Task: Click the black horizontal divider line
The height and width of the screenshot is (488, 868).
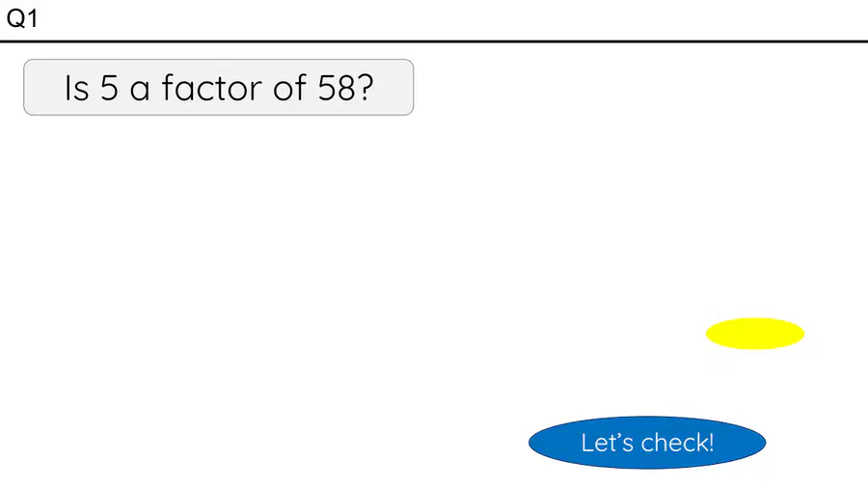Action: (434, 41)
